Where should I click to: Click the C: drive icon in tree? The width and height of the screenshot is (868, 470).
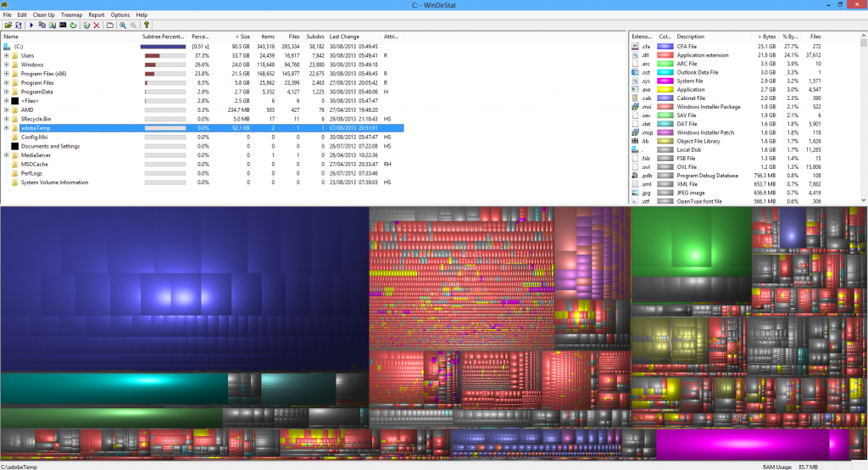pyautogui.click(x=7, y=47)
